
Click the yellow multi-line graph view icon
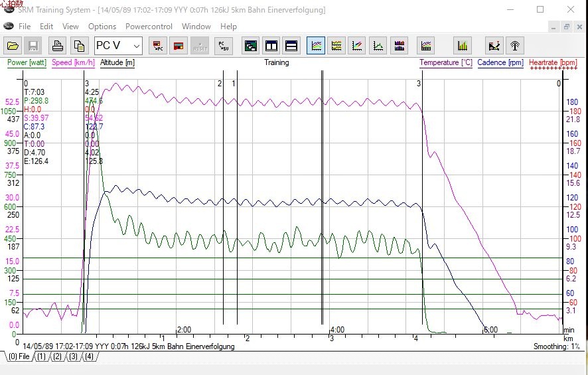pyautogui.click(x=336, y=46)
